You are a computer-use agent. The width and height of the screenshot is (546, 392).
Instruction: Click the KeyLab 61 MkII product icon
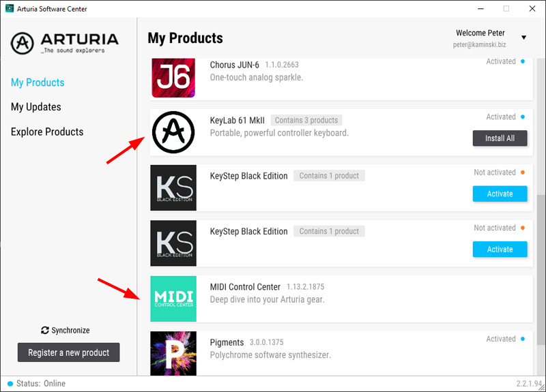pos(173,132)
